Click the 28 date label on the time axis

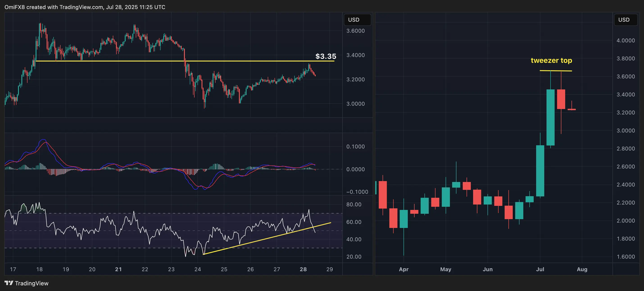pyautogui.click(x=303, y=269)
